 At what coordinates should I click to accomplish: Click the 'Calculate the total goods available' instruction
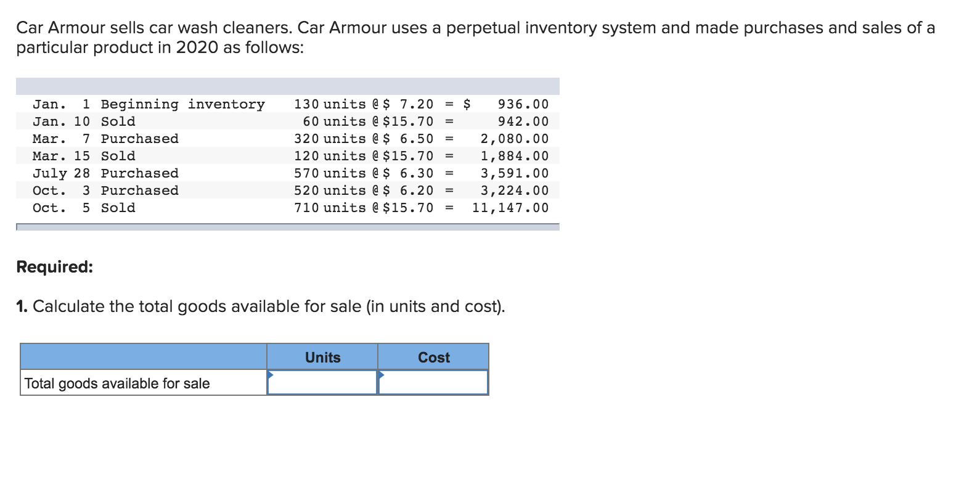[261, 306]
